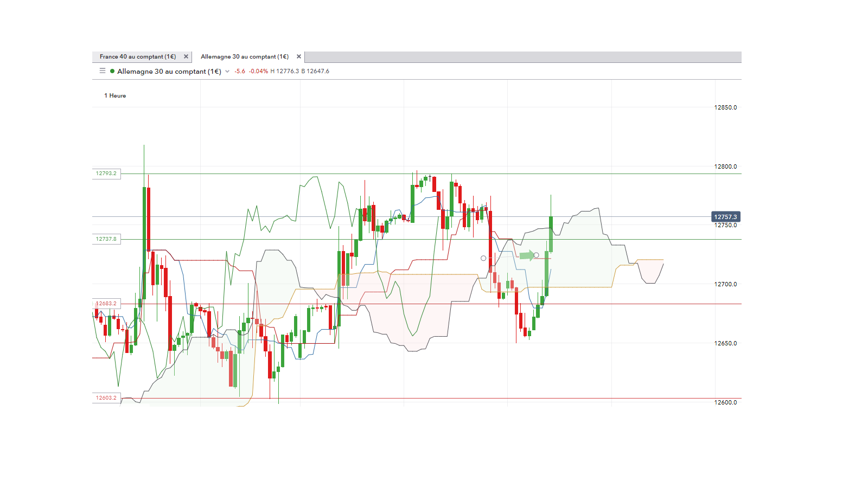This screenshot has height=488, width=868.
Task: Click the Allemagne 30 instrument title in the header
Action: (x=169, y=71)
